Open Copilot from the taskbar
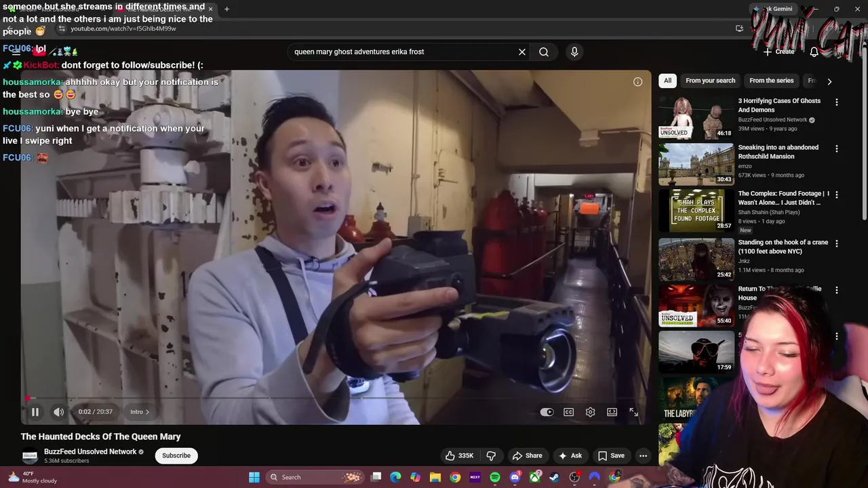The image size is (868, 488). coord(415,477)
